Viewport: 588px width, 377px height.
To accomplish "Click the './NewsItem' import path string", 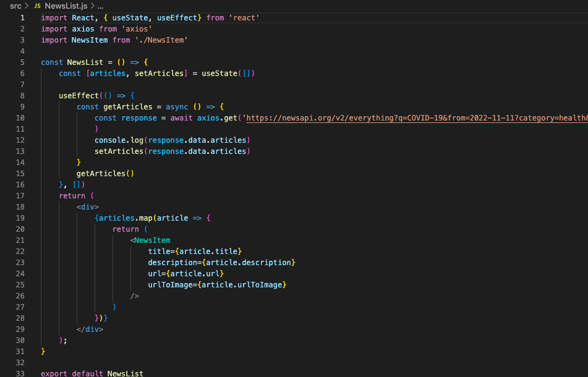I will (x=161, y=40).
